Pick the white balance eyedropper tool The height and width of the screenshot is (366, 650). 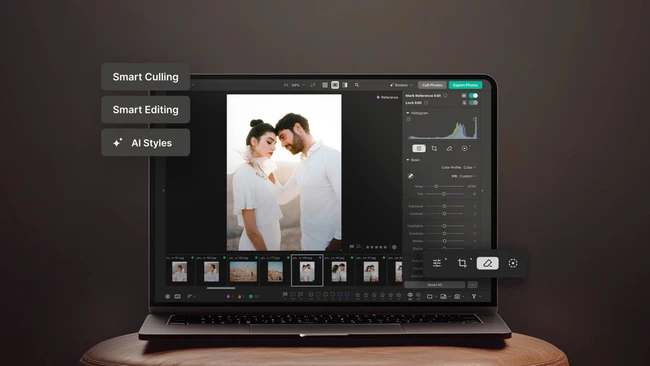tap(410, 176)
